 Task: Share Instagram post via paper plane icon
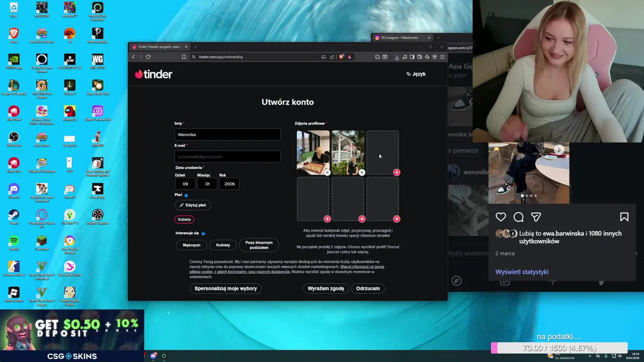(x=536, y=217)
